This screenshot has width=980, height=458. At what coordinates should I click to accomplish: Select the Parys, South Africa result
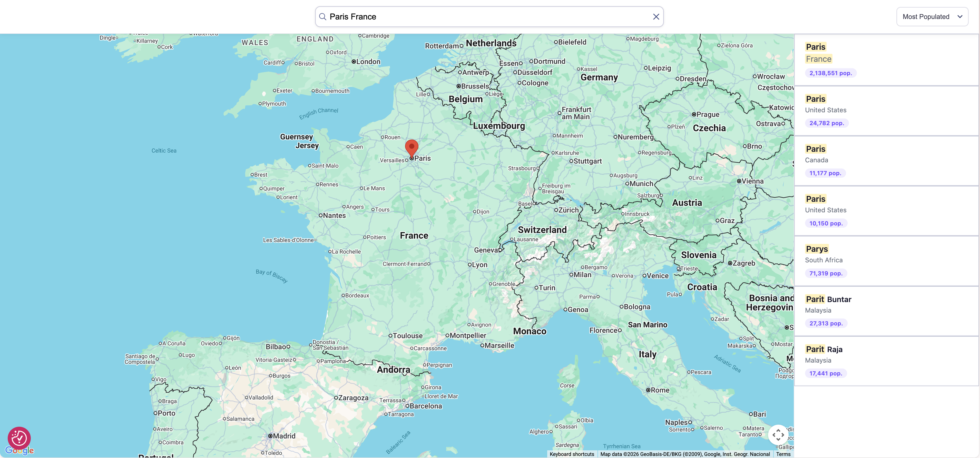point(886,261)
